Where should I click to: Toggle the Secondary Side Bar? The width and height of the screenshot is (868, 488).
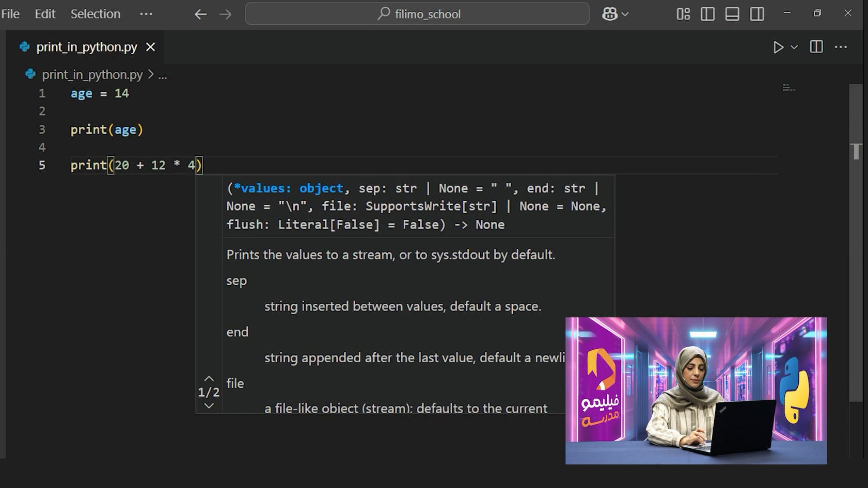(757, 14)
